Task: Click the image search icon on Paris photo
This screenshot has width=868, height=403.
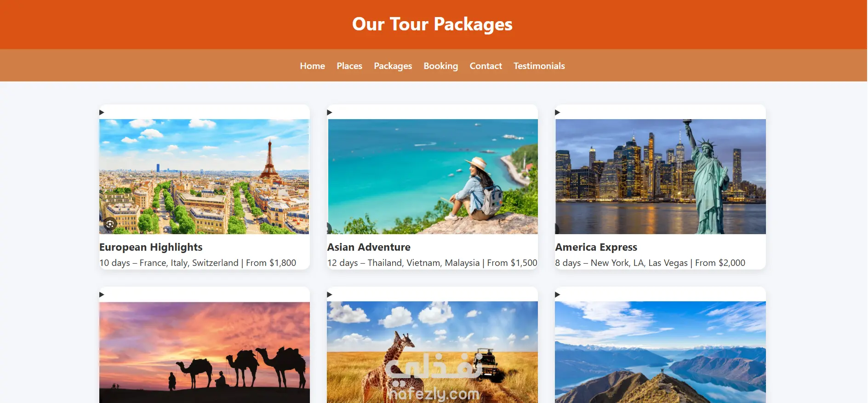Action: coord(110,224)
